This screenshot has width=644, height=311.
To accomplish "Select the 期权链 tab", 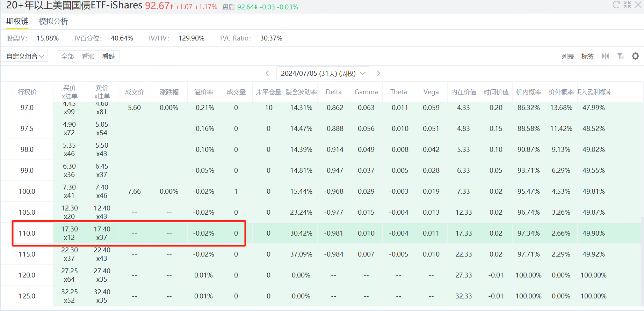I will pos(17,21).
